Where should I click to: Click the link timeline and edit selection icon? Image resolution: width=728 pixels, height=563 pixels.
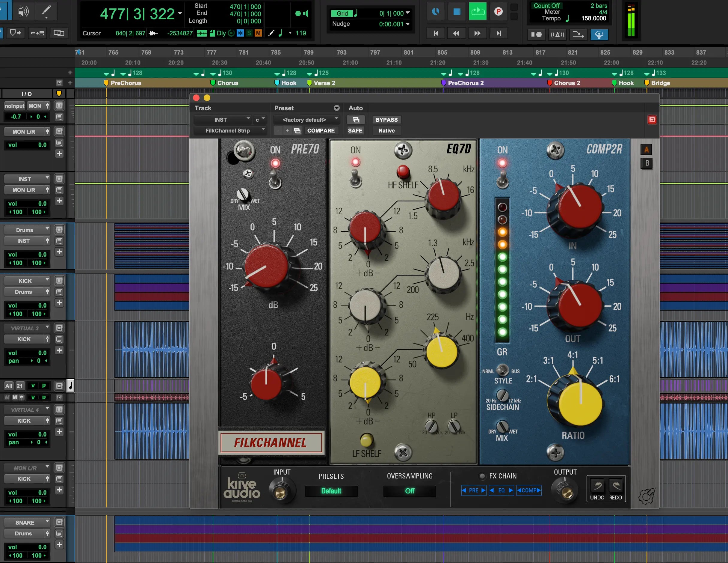[37, 33]
